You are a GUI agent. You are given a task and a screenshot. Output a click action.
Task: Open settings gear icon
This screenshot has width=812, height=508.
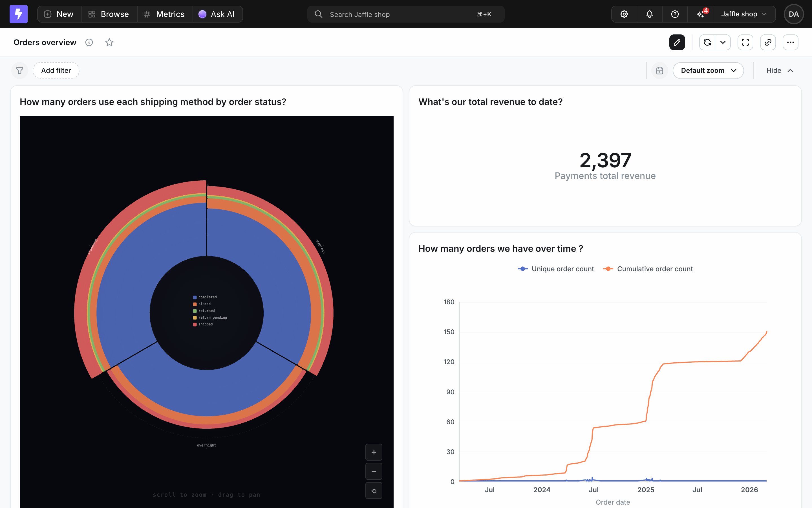point(624,14)
